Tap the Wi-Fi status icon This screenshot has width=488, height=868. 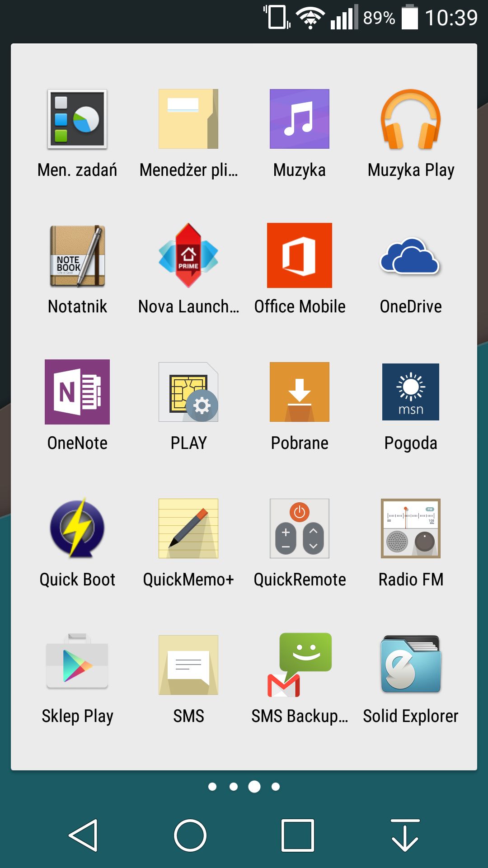click(310, 18)
